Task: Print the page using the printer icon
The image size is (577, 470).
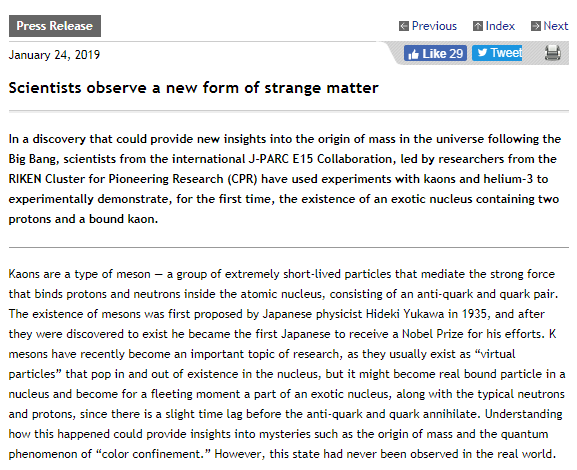Action: [x=552, y=53]
